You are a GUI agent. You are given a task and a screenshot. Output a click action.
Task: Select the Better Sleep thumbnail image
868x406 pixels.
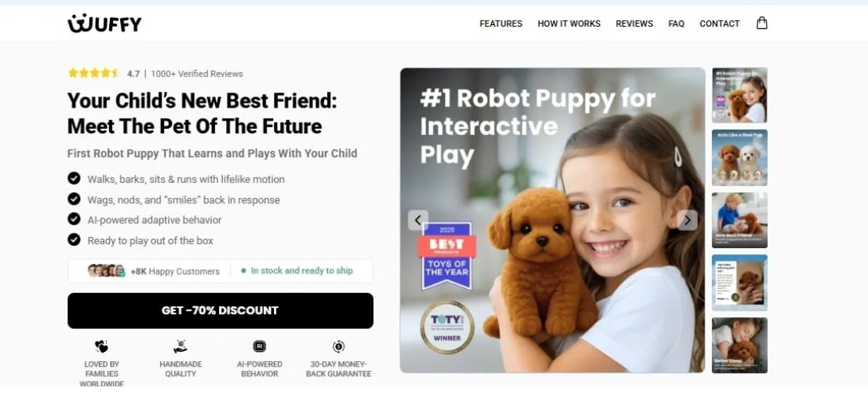point(739,345)
